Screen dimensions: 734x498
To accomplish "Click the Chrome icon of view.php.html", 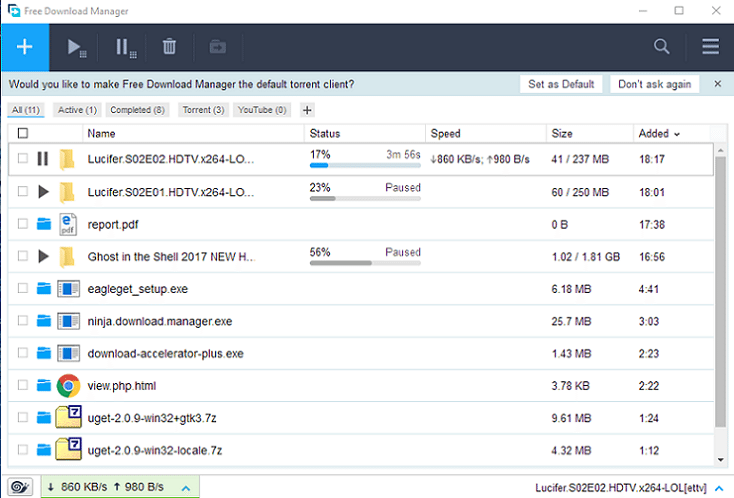I will pos(68,386).
